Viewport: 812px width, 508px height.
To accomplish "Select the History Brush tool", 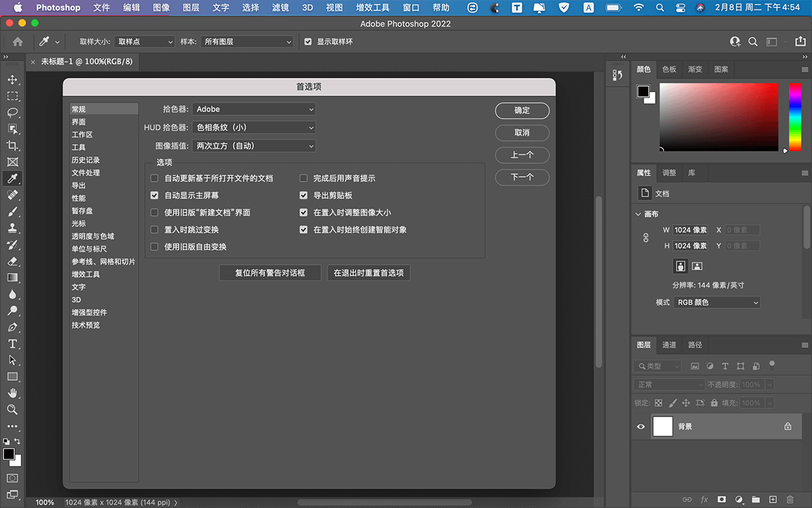I will pos(12,245).
